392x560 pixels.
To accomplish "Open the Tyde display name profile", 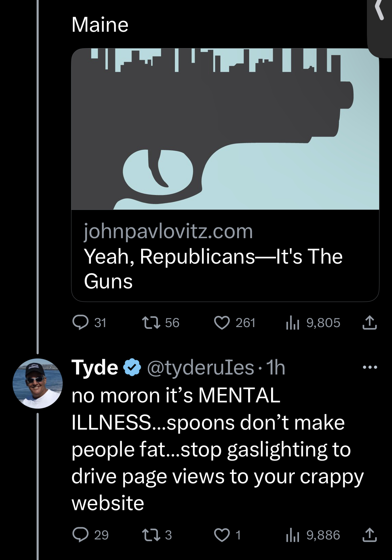I will pyautogui.click(x=95, y=368).
